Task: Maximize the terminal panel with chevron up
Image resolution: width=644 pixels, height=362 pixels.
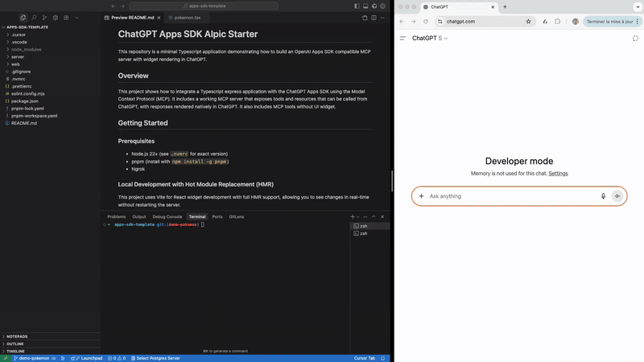Action: tap(375, 216)
